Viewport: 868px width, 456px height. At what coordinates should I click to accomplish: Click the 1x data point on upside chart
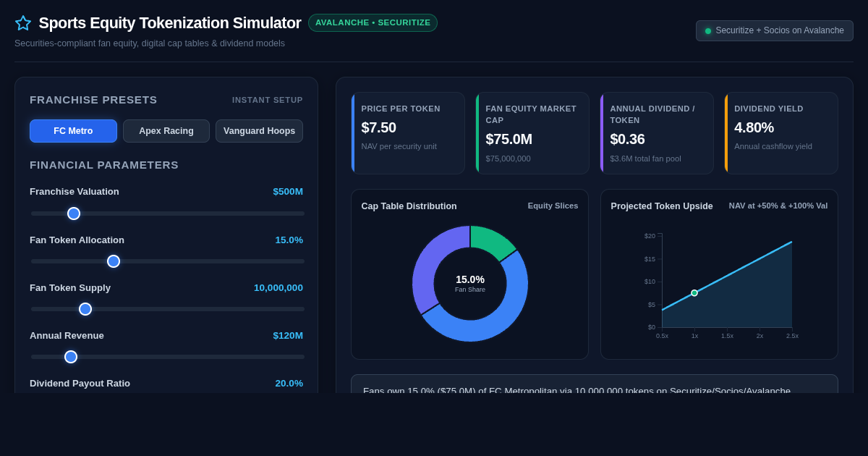694,293
